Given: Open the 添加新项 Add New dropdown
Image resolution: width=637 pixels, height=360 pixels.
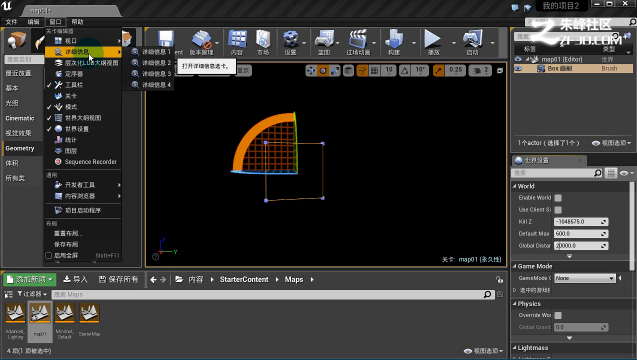Looking at the screenshot, I should point(30,280).
